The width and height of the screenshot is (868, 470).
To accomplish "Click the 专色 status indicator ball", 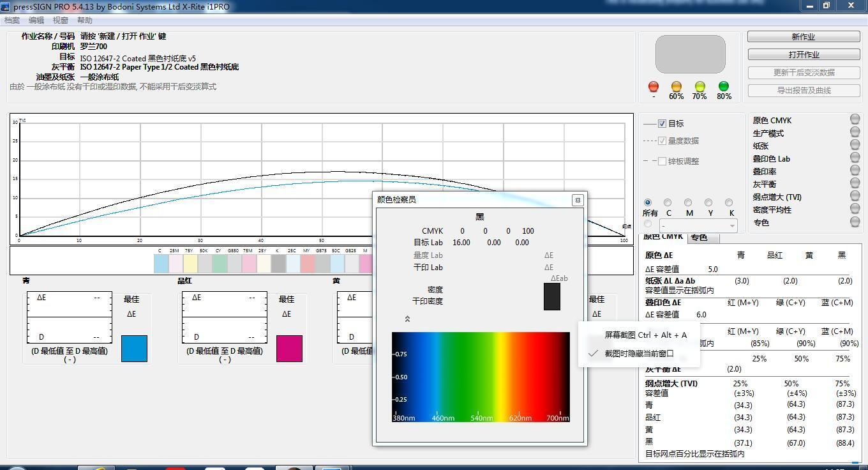I will pos(855,222).
